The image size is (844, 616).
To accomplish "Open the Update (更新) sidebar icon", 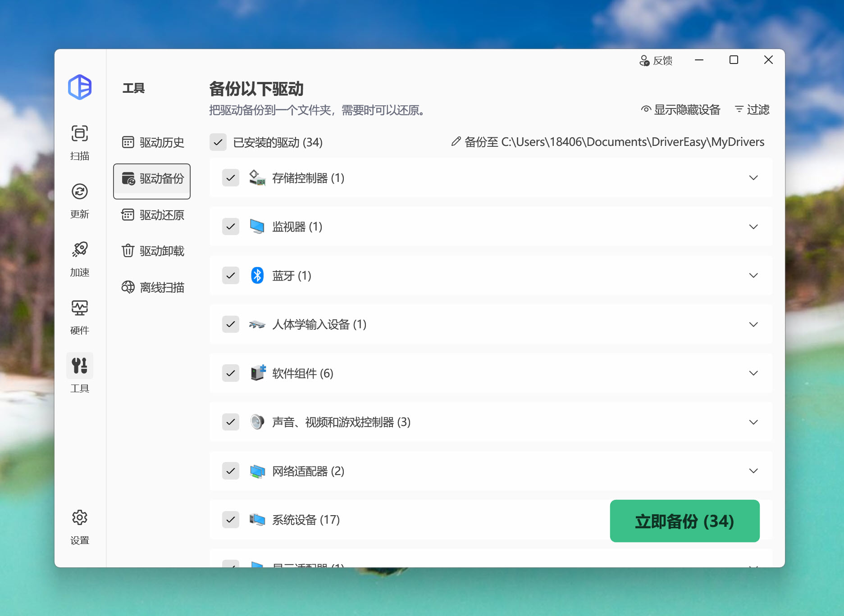I will coord(80,192).
